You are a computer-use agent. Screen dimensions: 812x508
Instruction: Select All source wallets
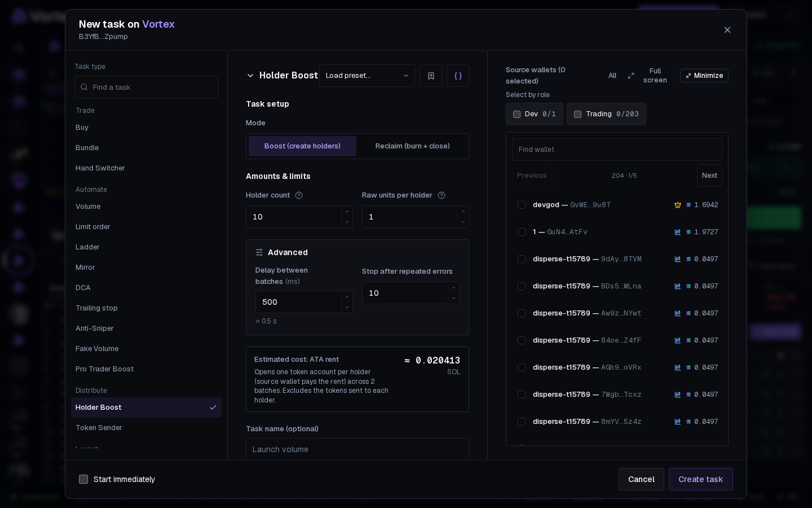coord(612,76)
